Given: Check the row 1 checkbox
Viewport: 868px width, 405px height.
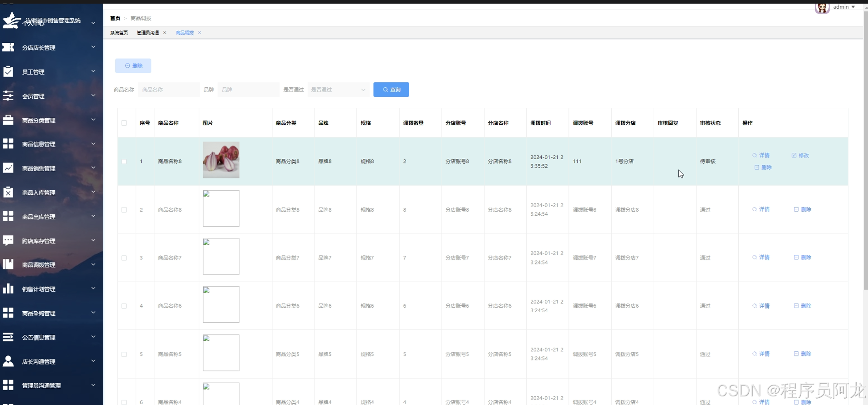Looking at the screenshot, I should (124, 162).
